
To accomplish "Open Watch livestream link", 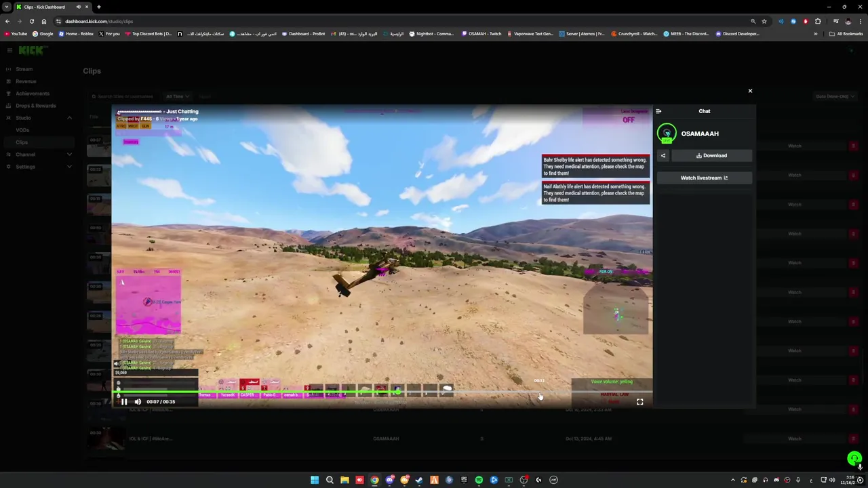I will [x=704, y=178].
